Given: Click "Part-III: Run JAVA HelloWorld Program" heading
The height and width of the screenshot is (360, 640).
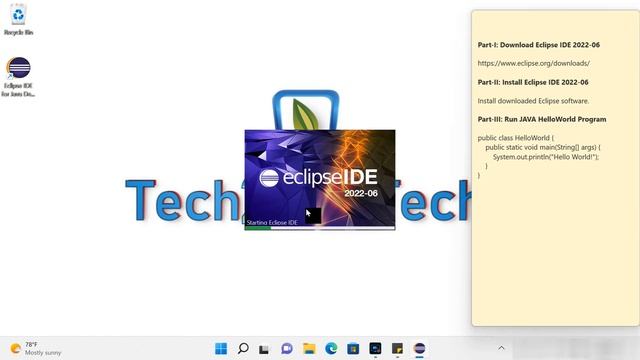Looking at the screenshot, I should [x=542, y=119].
